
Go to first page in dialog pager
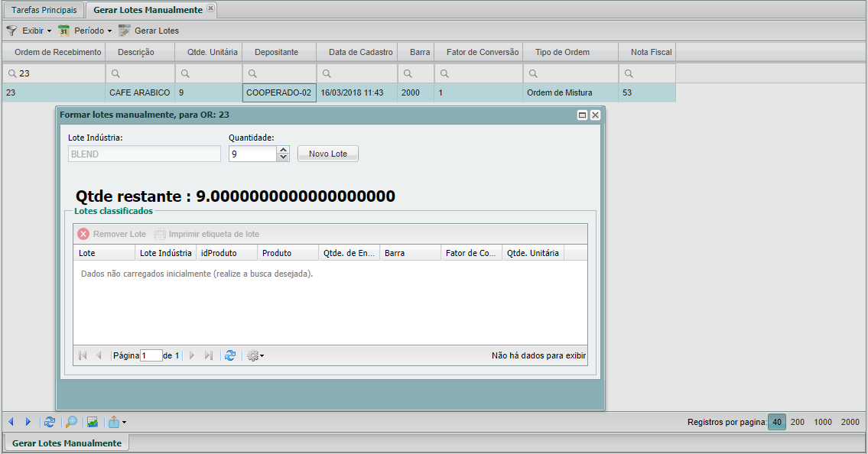pyautogui.click(x=83, y=355)
